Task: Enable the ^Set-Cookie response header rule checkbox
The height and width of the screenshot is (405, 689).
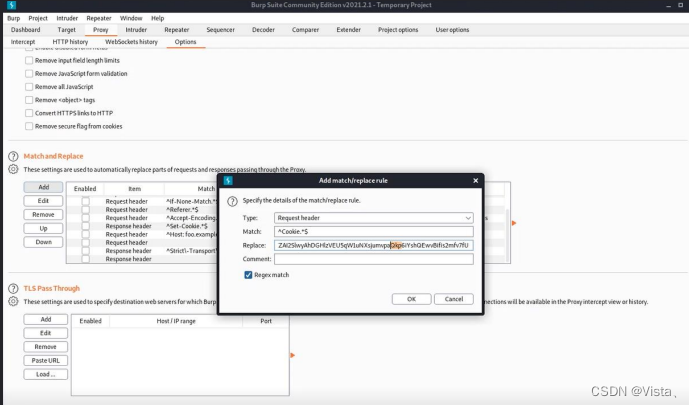Action: point(86,226)
